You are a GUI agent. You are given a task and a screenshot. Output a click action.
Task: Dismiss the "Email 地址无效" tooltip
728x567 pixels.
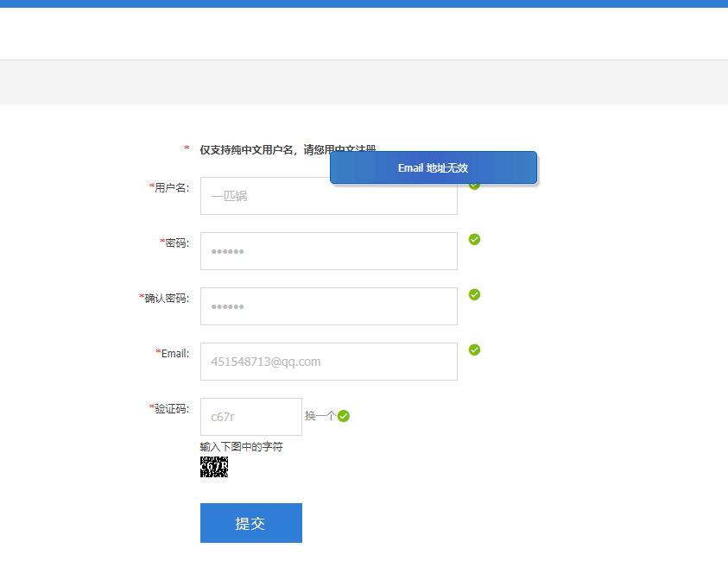coord(433,167)
